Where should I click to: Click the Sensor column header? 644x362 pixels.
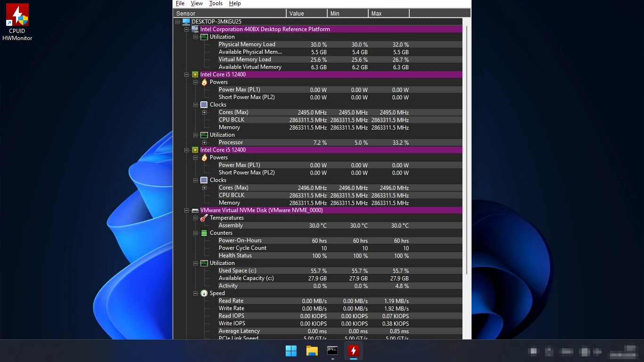click(x=230, y=13)
